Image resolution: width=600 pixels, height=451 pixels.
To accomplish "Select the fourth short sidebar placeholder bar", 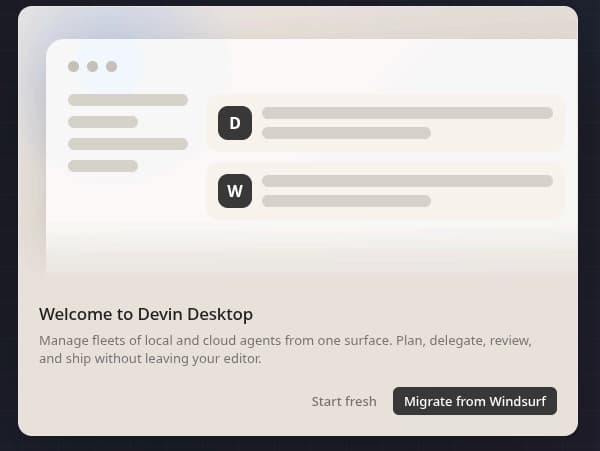I will coord(103,166).
